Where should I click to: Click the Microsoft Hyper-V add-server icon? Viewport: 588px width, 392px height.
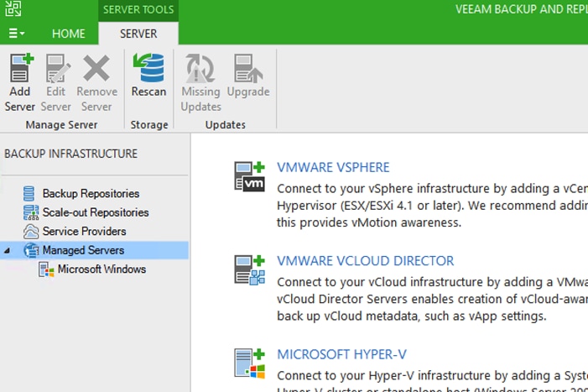click(x=249, y=363)
